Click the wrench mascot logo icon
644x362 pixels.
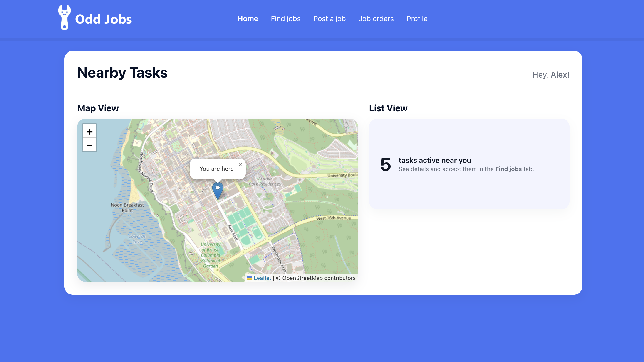64,17
